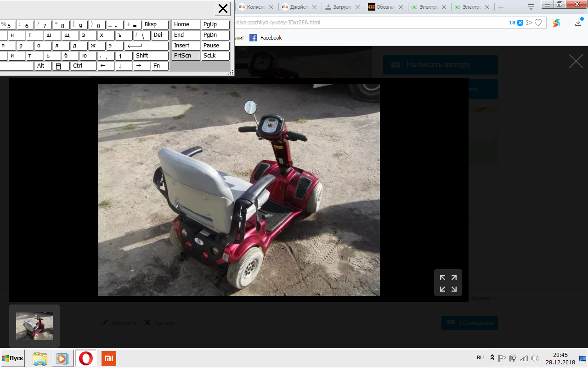Show hidden system tray icons
Viewport: 588px width, 368px height.
coord(492,358)
